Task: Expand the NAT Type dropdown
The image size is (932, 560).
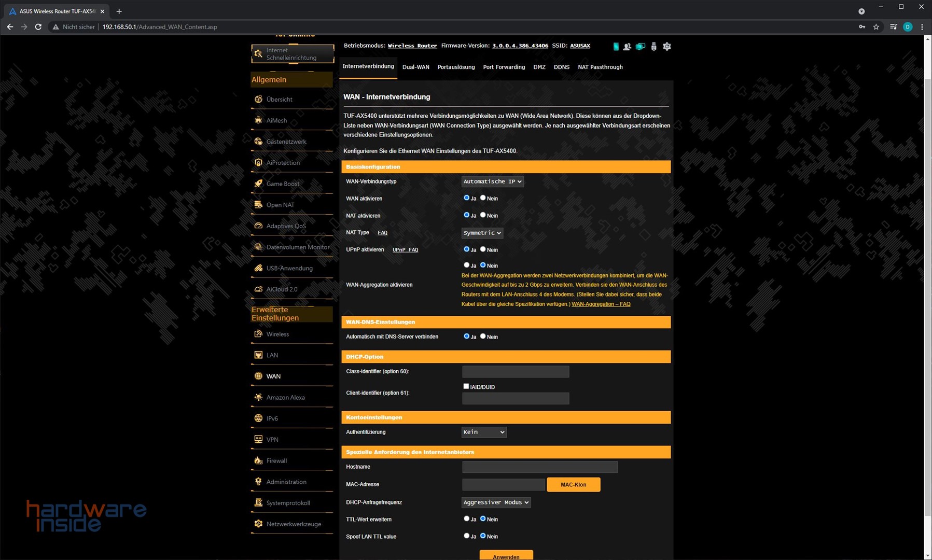Action: pos(482,233)
